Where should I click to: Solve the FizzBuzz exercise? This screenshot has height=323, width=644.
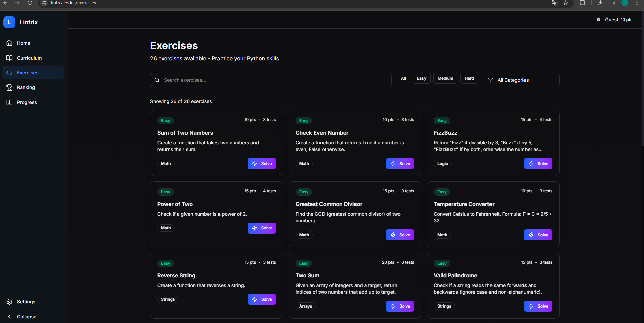click(x=538, y=164)
